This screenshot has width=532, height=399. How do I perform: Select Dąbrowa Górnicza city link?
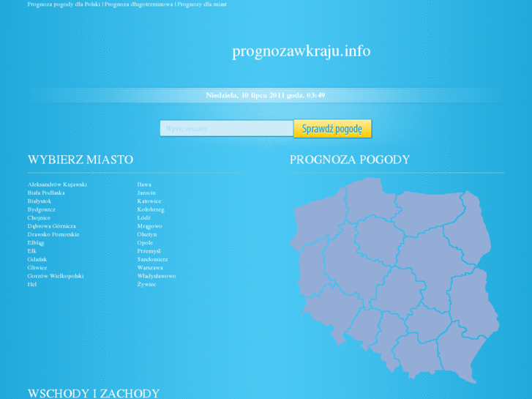coord(51,225)
